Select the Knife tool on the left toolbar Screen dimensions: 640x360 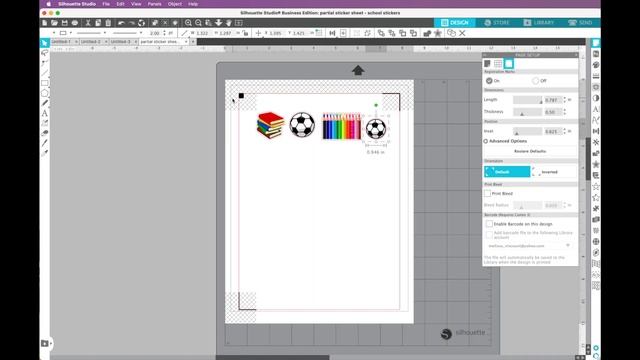(x=44, y=143)
